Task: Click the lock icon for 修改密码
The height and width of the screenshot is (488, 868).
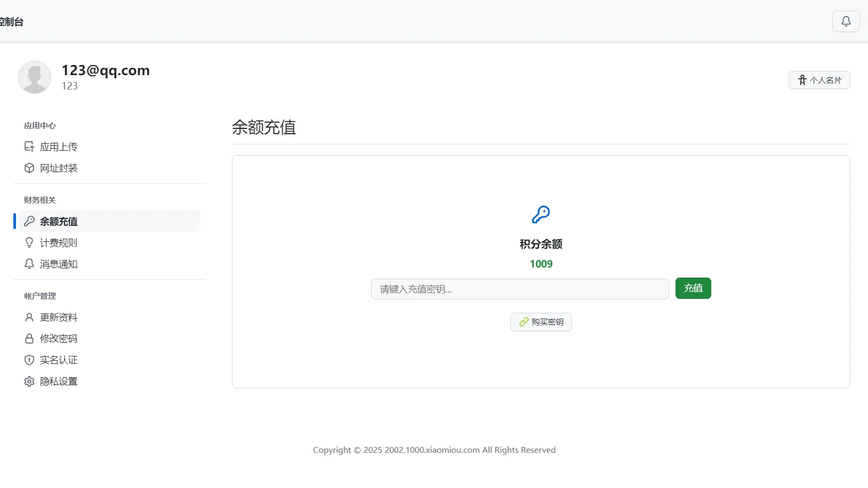Action: tap(29, 338)
